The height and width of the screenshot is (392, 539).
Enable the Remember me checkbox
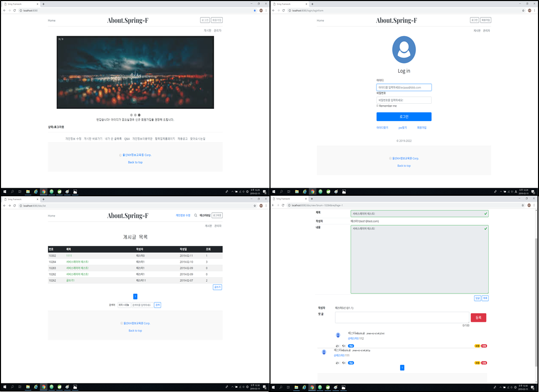tap(376, 106)
